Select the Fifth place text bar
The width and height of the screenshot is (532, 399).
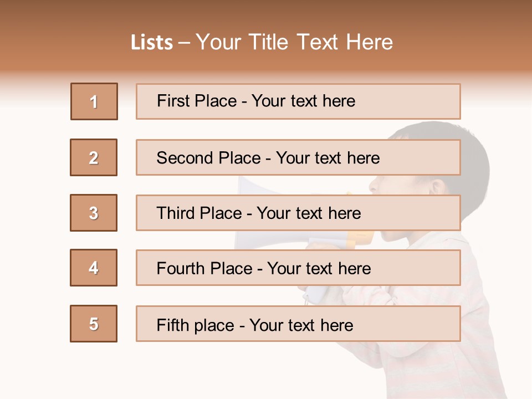pyautogui.click(x=298, y=324)
